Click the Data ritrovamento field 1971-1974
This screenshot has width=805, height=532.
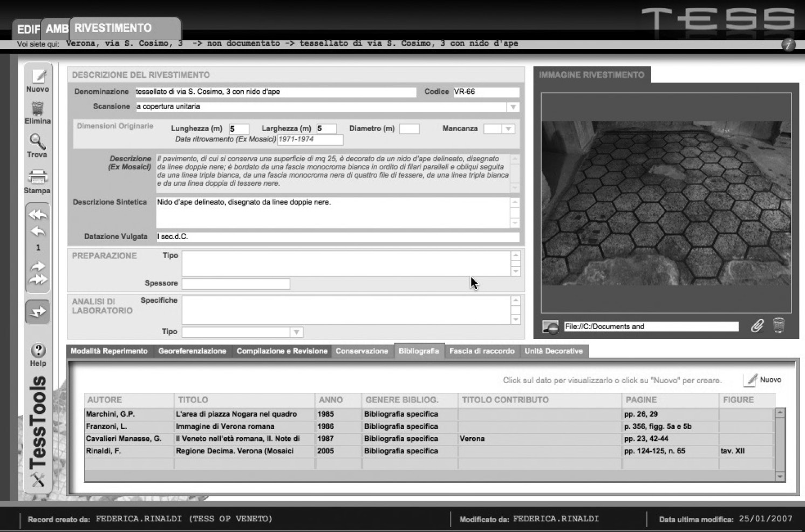coord(310,140)
